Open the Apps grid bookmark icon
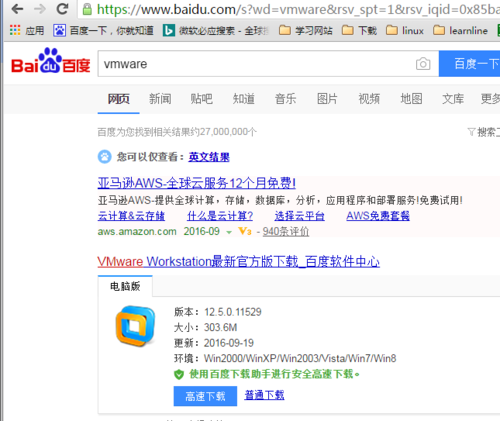Image resolution: width=500 pixels, height=421 pixels. [15, 30]
